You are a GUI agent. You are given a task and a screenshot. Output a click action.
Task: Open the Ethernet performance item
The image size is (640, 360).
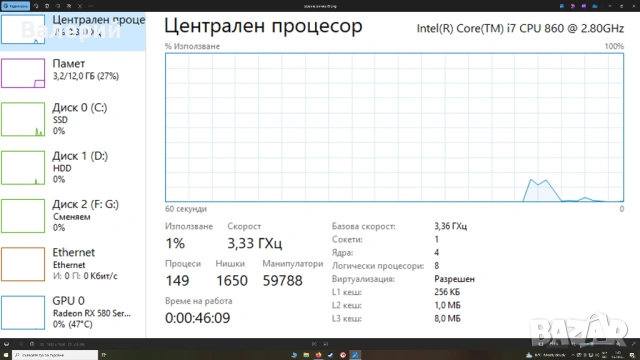(73, 264)
